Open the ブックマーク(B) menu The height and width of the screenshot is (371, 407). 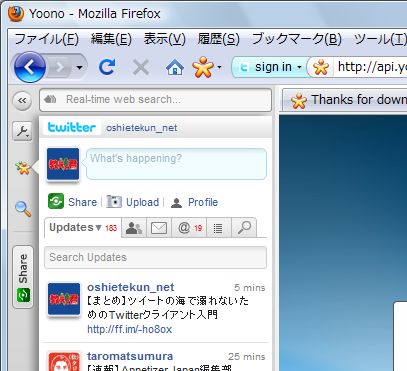tap(296, 39)
